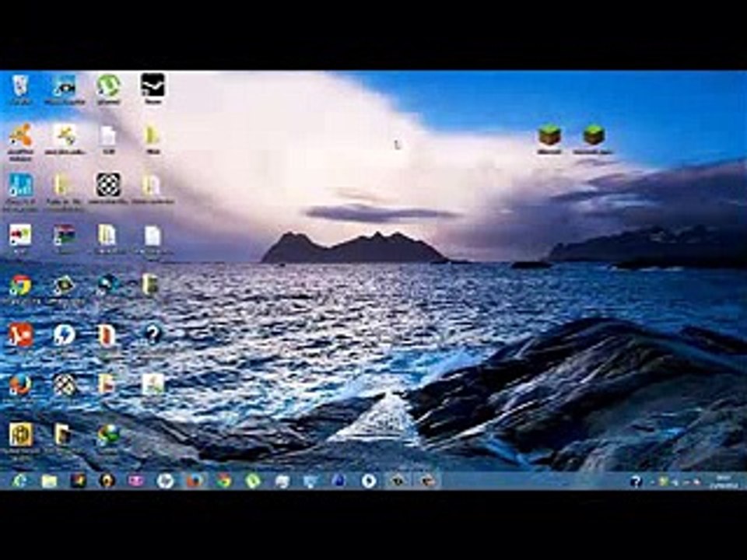The height and width of the screenshot is (560, 747).
Task: Open the round HP icon on the taskbar
Action: [x=165, y=481]
